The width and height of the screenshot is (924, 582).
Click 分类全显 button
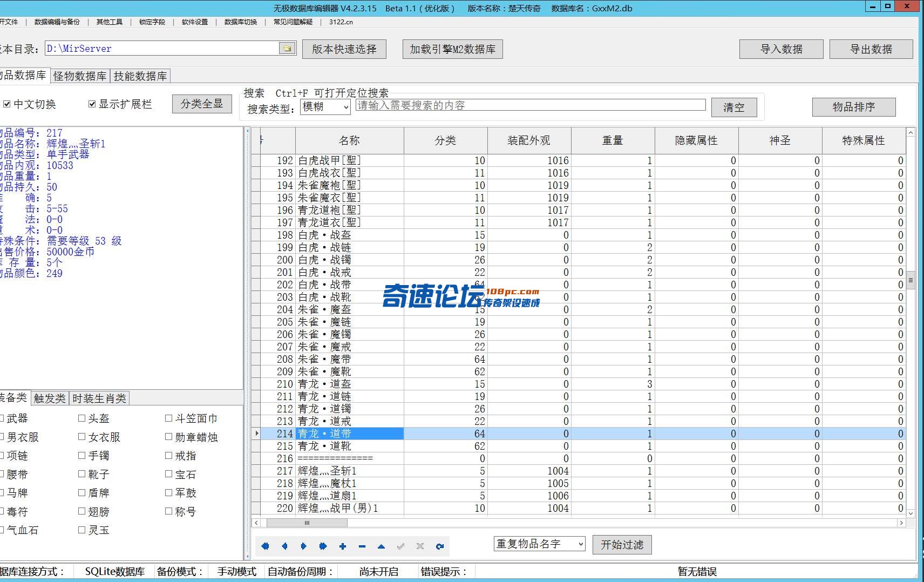coord(202,104)
